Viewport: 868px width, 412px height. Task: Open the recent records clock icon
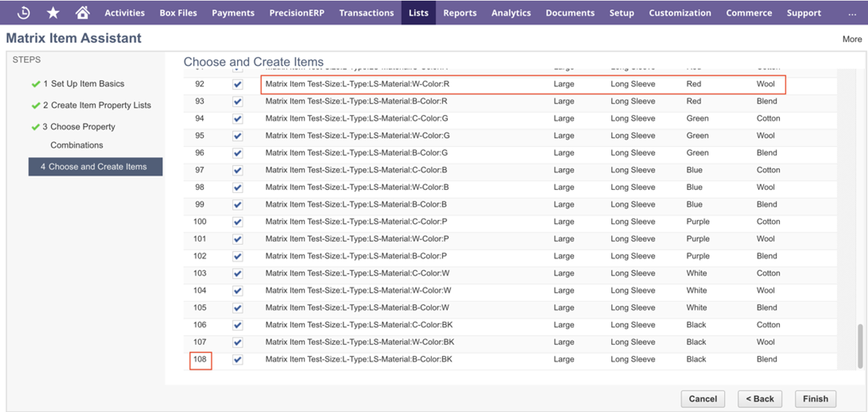click(23, 12)
